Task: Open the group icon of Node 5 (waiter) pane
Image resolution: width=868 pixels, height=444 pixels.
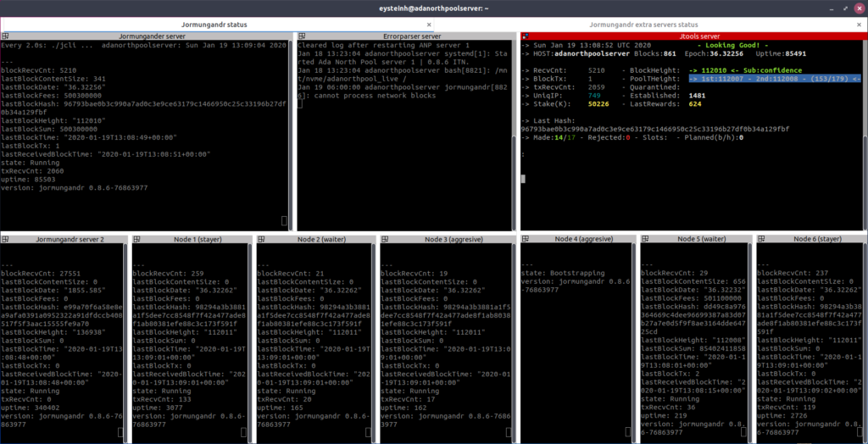Action: click(644, 239)
